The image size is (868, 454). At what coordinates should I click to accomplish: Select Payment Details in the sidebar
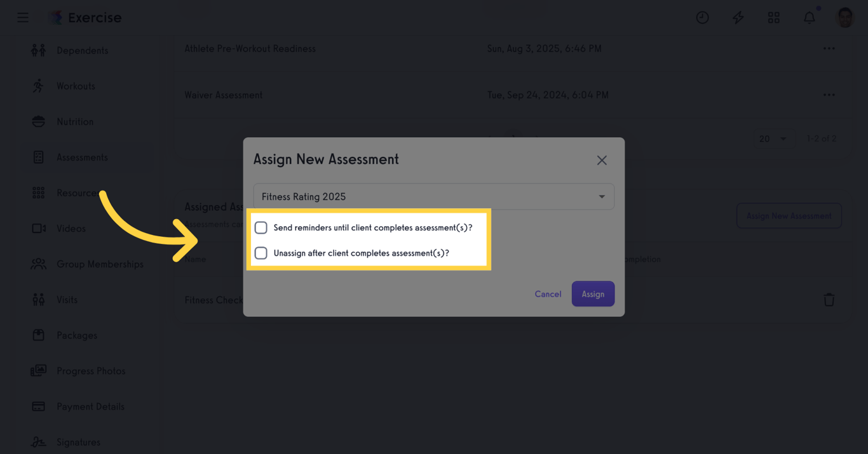[x=38, y=406]
